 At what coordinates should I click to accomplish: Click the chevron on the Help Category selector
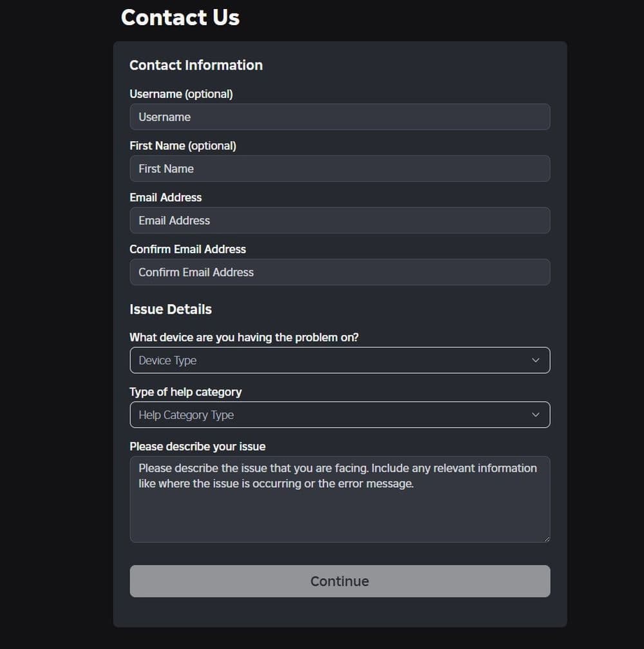[536, 414]
